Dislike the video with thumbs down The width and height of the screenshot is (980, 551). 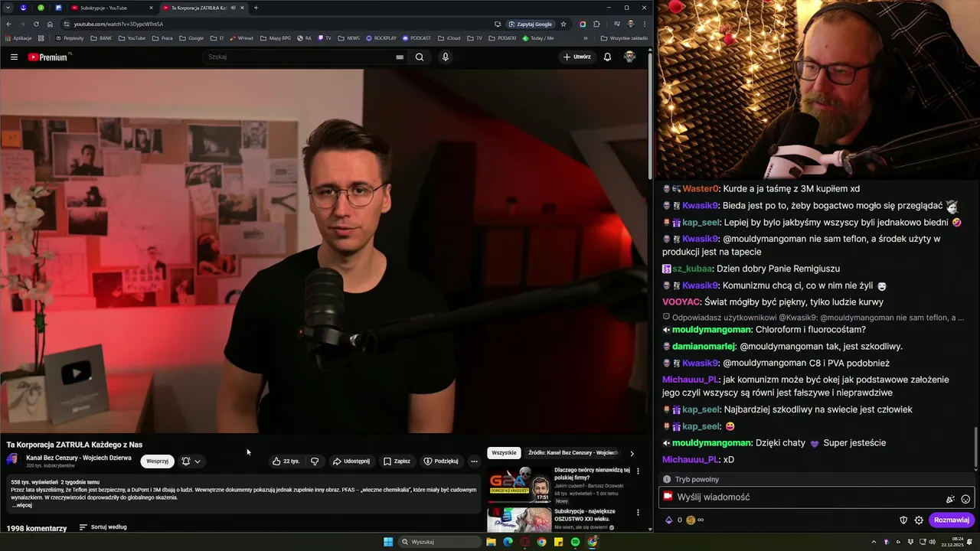pos(315,461)
